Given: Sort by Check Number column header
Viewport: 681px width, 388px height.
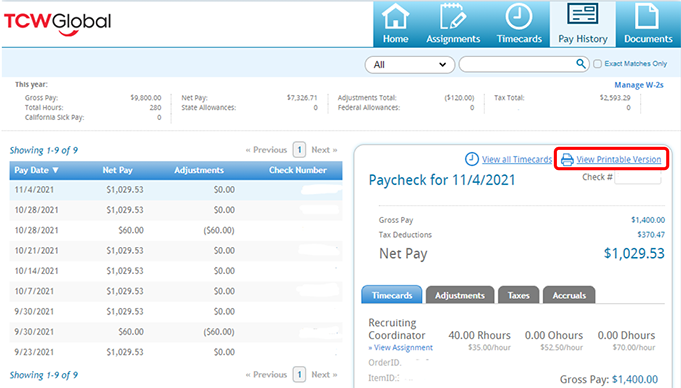Looking at the screenshot, I should tap(298, 170).
